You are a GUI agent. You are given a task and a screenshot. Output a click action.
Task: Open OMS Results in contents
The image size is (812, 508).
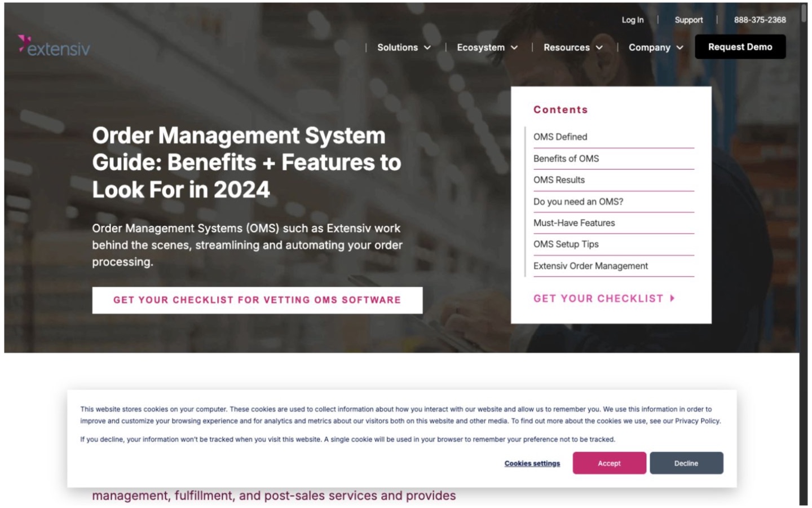(559, 180)
